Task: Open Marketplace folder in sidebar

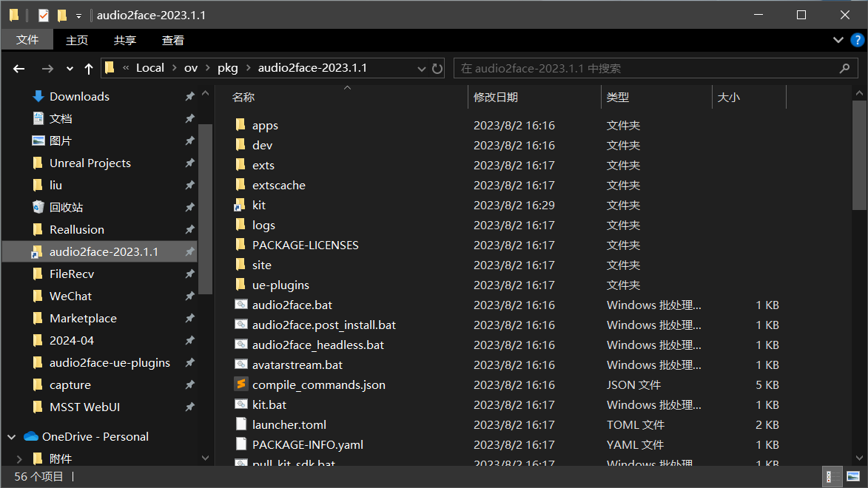Action: 83,318
